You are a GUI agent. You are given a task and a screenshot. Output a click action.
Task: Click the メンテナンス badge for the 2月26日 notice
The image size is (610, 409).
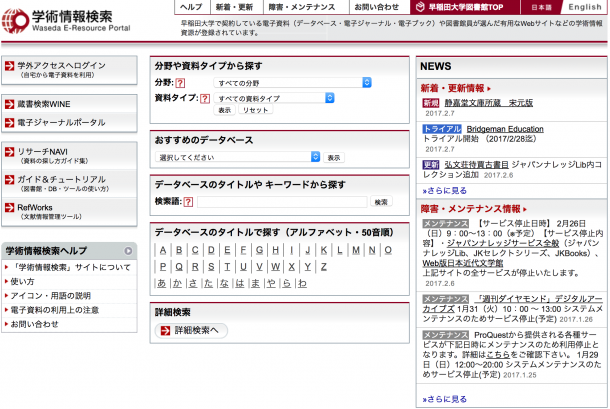click(x=446, y=223)
